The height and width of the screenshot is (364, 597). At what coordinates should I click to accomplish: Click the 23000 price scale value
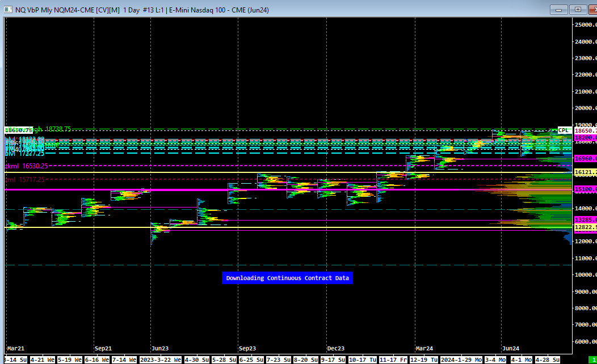pyautogui.click(x=586, y=58)
